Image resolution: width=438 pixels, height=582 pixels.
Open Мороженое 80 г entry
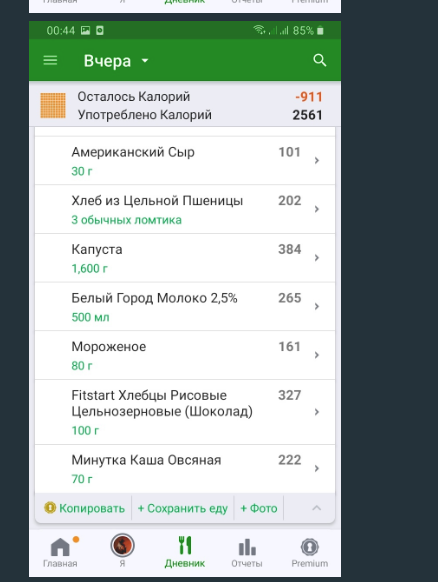185,355
